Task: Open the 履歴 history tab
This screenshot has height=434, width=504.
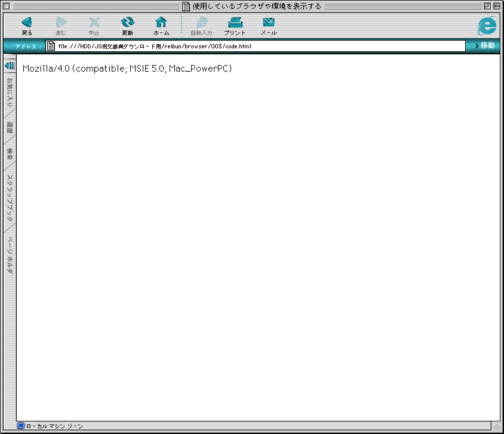Action: click(10, 128)
